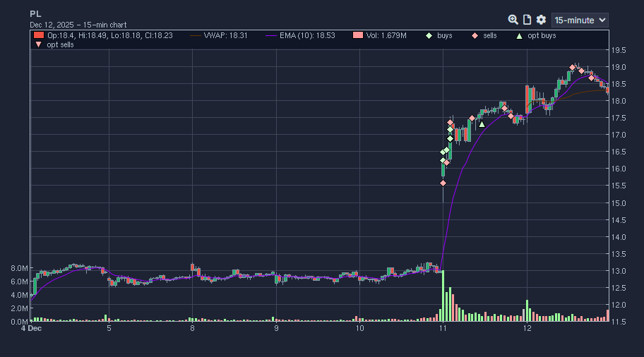Toggle the VWAP: 18.31 legend entry
The width and height of the screenshot is (644, 357).
pyautogui.click(x=218, y=36)
